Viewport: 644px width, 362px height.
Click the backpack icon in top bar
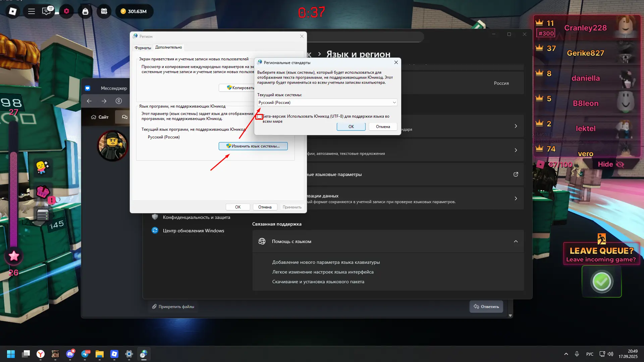pos(85,11)
